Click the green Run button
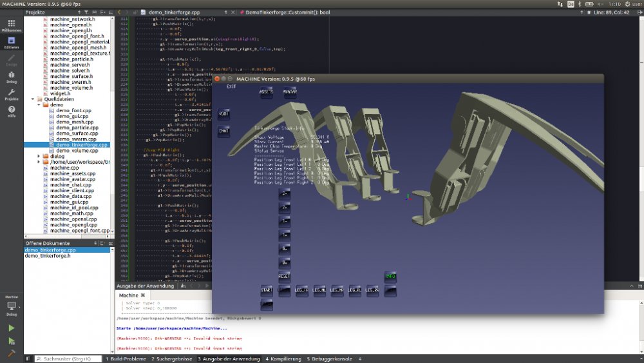644x363 pixels. click(12, 328)
